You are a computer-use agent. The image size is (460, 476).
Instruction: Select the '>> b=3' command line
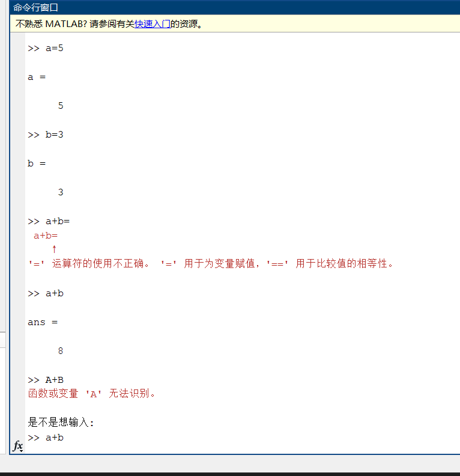[46, 135]
